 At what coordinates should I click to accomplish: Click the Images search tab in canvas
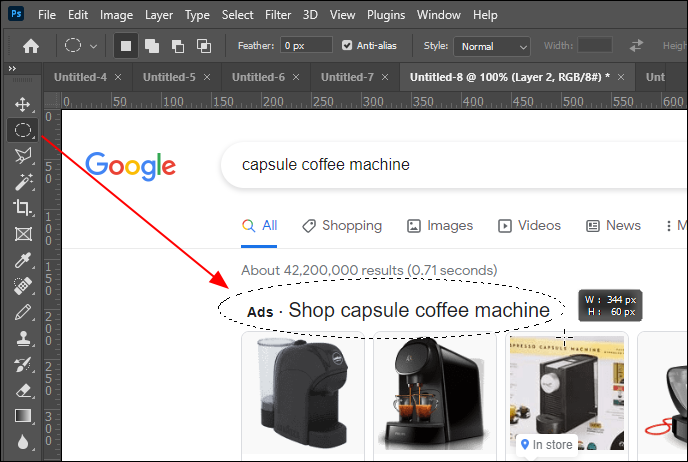440,226
